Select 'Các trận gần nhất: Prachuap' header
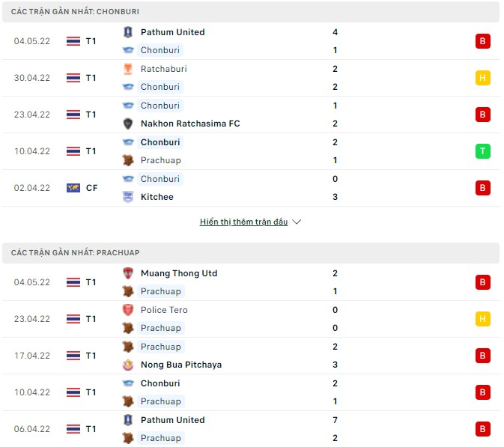 (76, 253)
